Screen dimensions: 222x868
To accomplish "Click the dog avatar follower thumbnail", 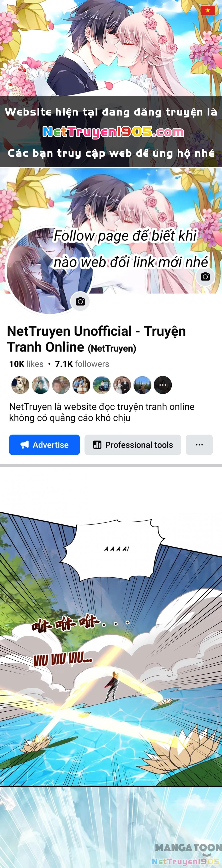I will 20,385.
